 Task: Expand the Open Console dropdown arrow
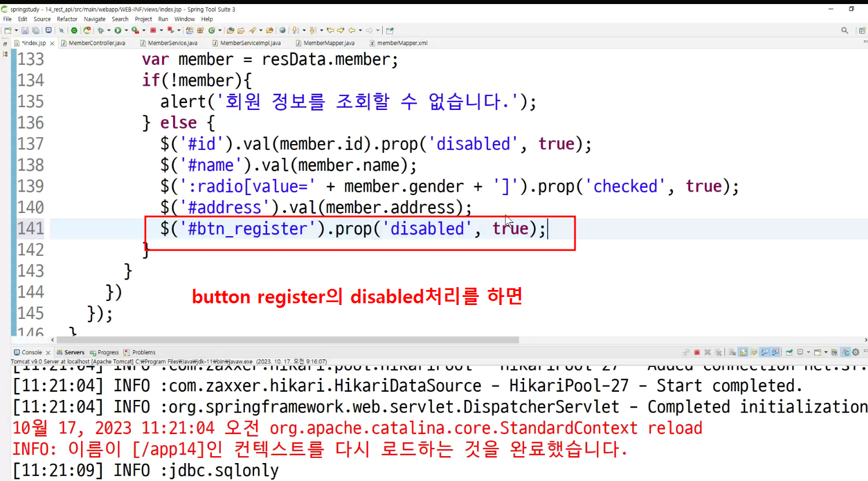pyautogui.click(x=826, y=352)
